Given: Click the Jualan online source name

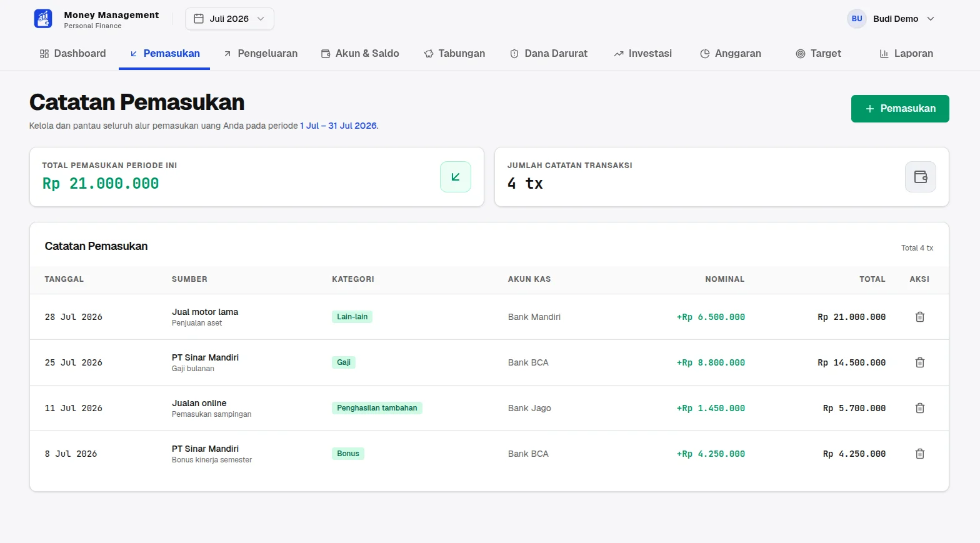Looking at the screenshot, I should pyautogui.click(x=199, y=403).
